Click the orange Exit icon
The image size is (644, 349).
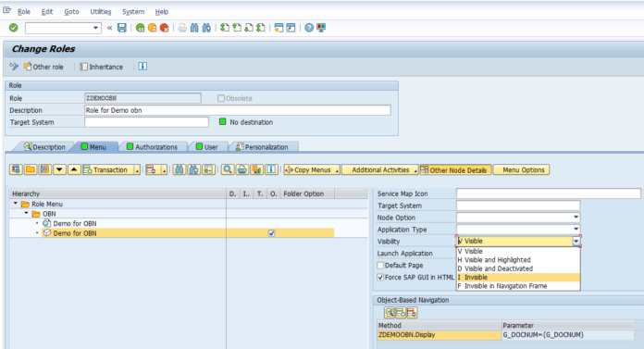(x=153, y=28)
